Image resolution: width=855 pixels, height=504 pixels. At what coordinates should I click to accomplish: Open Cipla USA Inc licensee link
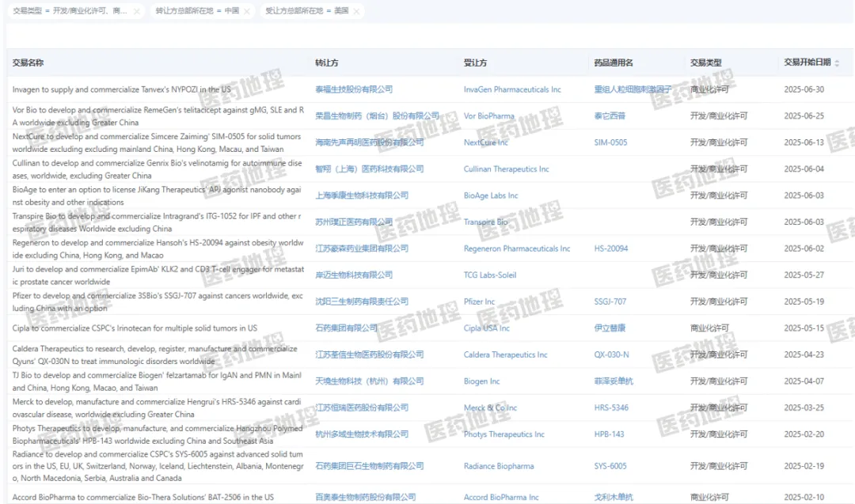(486, 328)
